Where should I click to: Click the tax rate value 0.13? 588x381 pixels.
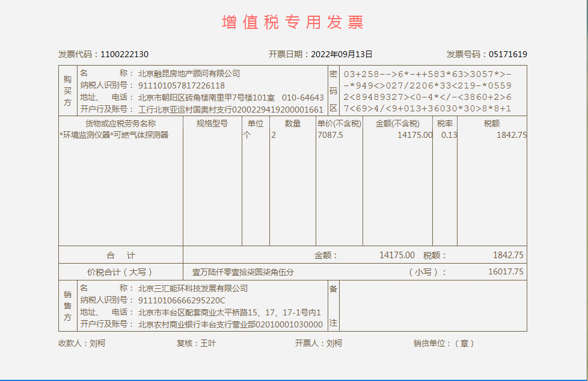(x=449, y=135)
